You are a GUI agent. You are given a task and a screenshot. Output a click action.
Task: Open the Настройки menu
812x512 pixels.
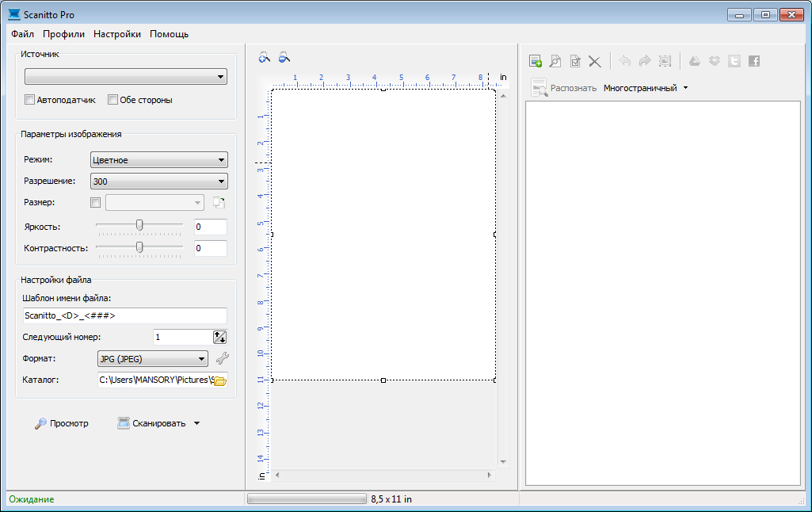tap(117, 34)
